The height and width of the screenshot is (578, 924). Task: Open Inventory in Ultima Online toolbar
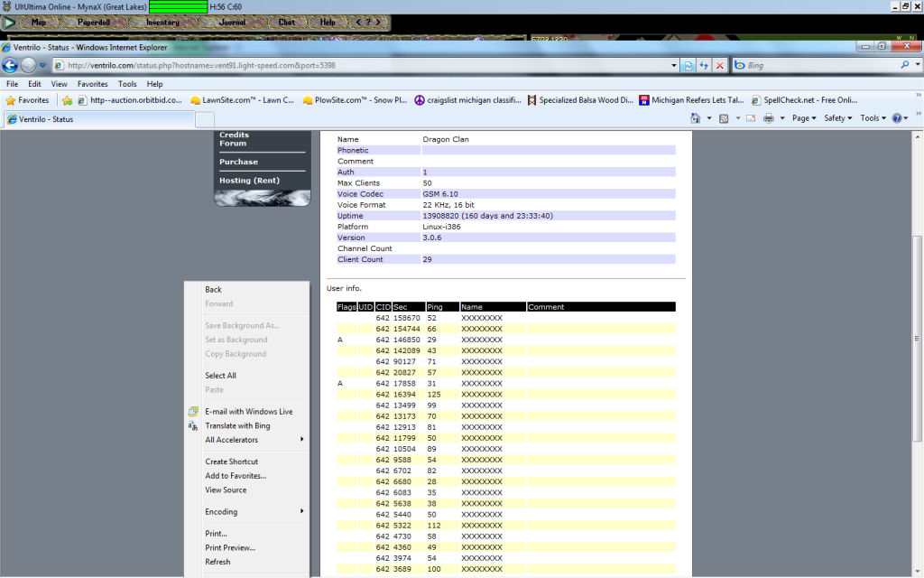(162, 23)
